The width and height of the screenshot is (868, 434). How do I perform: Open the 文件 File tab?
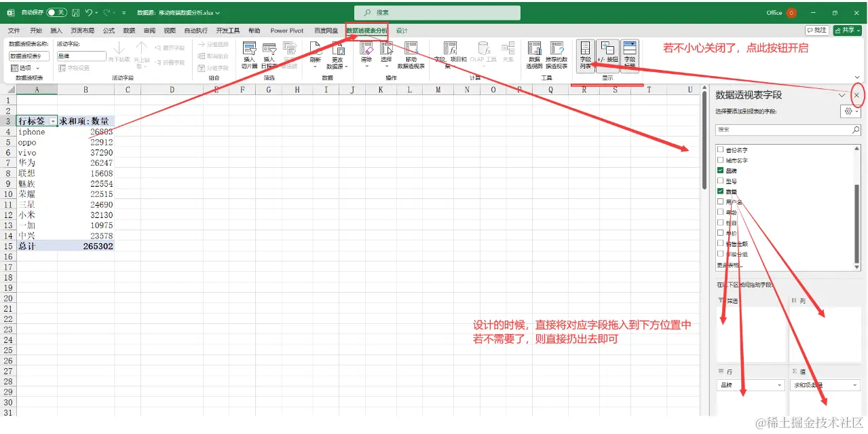point(14,31)
